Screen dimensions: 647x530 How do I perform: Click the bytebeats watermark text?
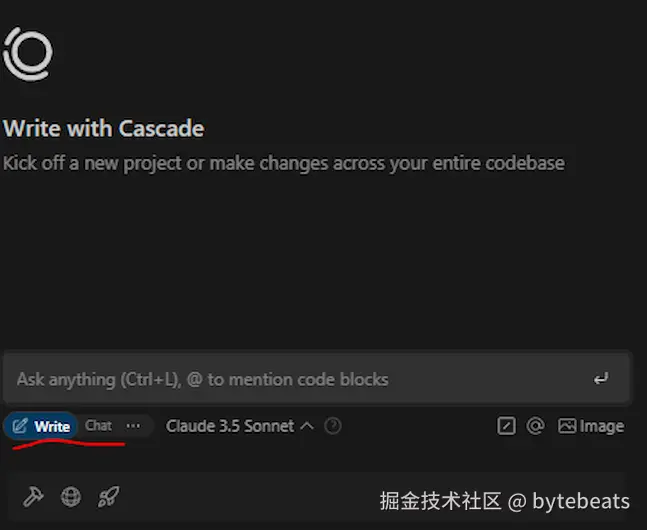click(581, 501)
